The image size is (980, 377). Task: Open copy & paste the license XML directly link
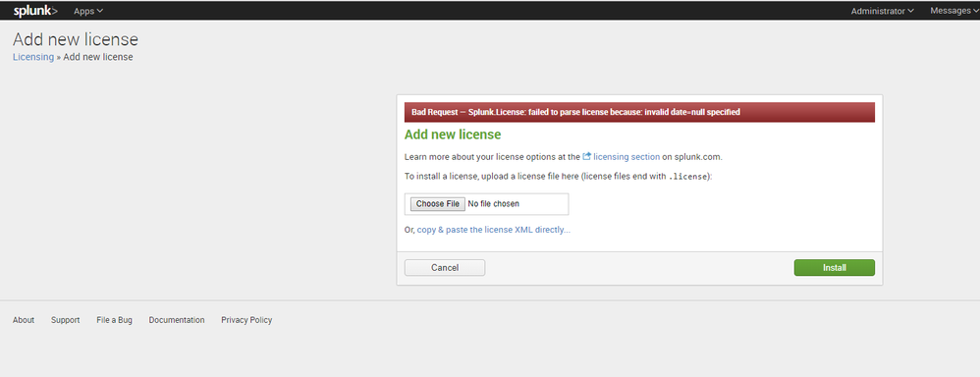click(x=494, y=230)
